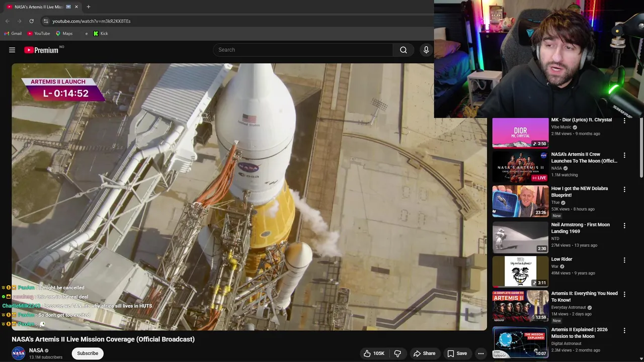Screen dimensions: 644x362
Task: Open Artemis II Explained 2026 thumbnail
Action: [520, 342]
